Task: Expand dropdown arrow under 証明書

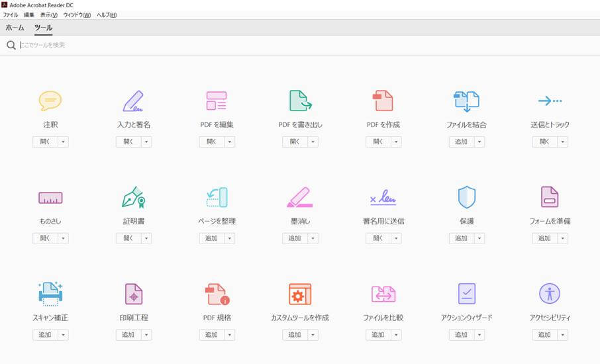Action: [x=146, y=238]
